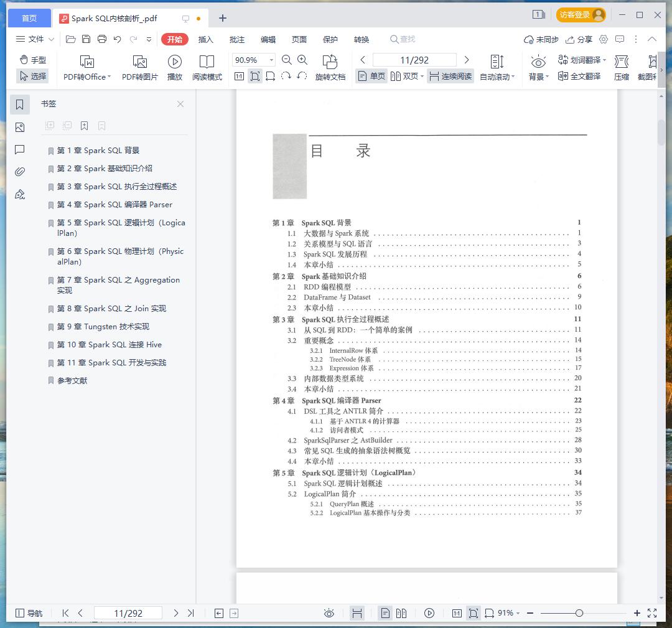Open 91% zoom dropdown in status bar
This screenshot has height=628, width=672.
point(509,613)
